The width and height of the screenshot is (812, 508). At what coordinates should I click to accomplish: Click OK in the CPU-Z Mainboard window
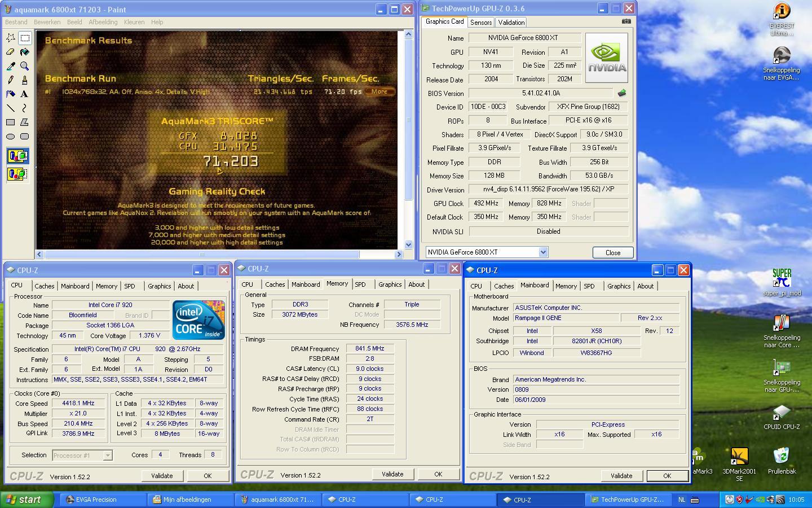tap(667, 476)
